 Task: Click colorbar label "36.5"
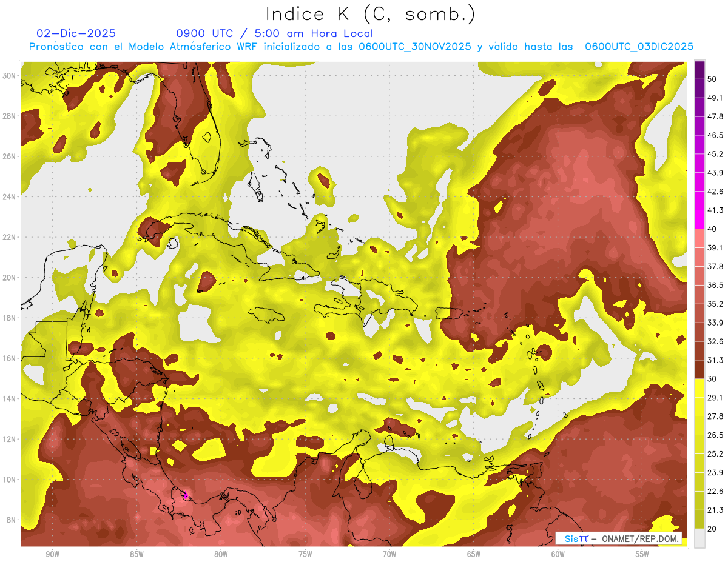point(715,285)
